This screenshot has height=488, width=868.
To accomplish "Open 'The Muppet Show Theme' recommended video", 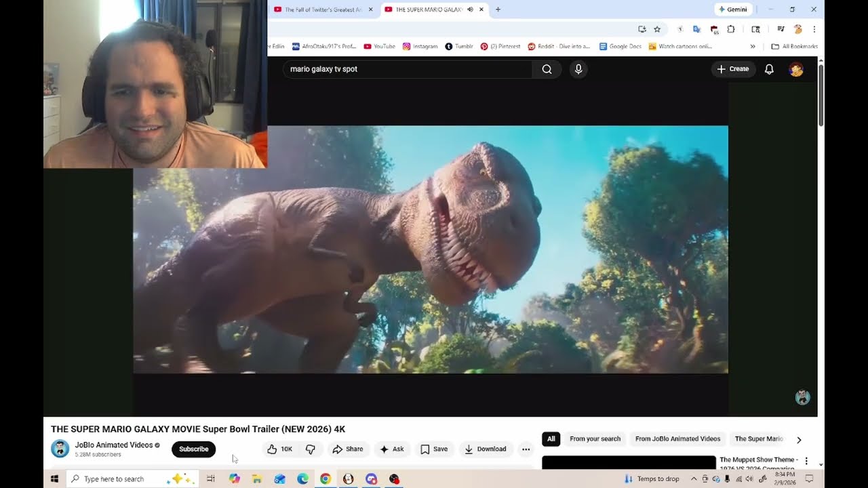I will coord(757,462).
